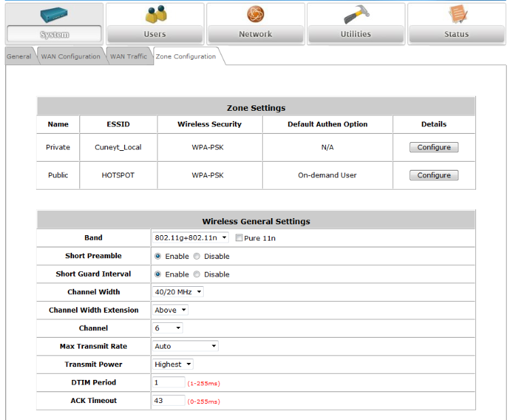The height and width of the screenshot is (420, 510).
Task: Select Enable for Short Guard Interval
Action: 158,275
